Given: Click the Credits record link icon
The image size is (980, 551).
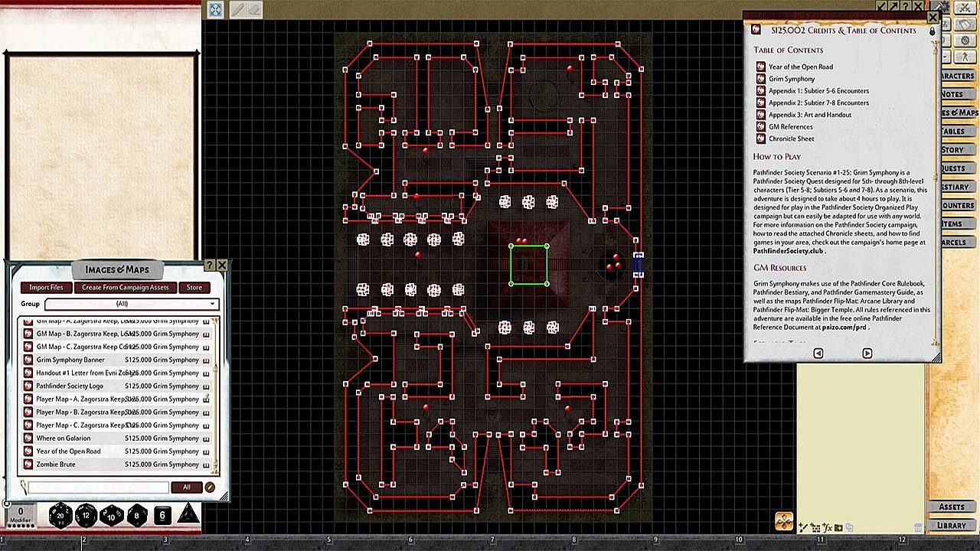Looking at the screenshot, I should click(756, 31).
